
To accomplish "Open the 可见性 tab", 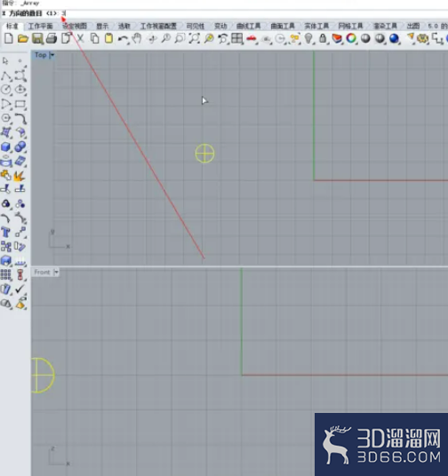I will (196, 26).
